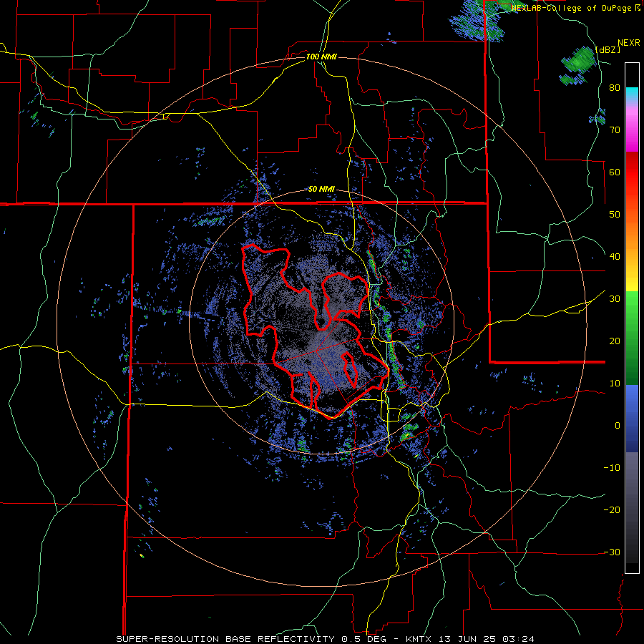Click the 20 value on dBZ scale
The width and height of the screenshot is (644, 644).
point(615,341)
